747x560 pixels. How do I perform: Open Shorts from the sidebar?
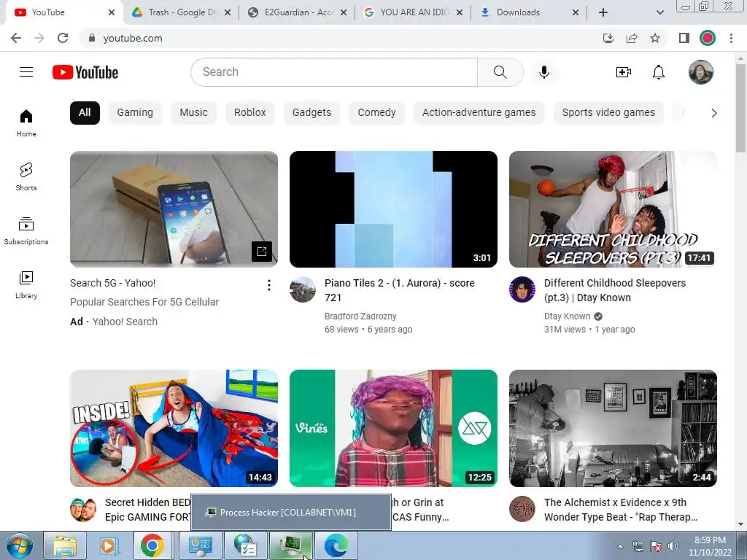tap(26, 176)
